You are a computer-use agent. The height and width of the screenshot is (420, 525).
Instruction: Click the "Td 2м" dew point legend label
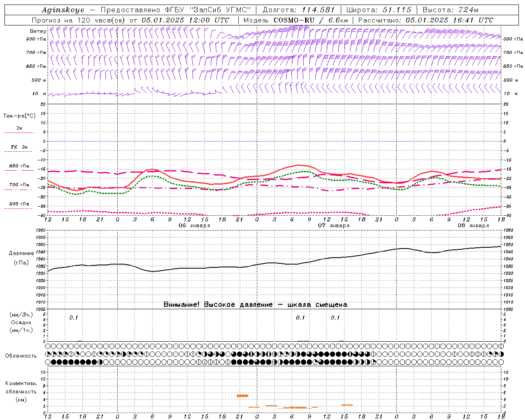19,147
